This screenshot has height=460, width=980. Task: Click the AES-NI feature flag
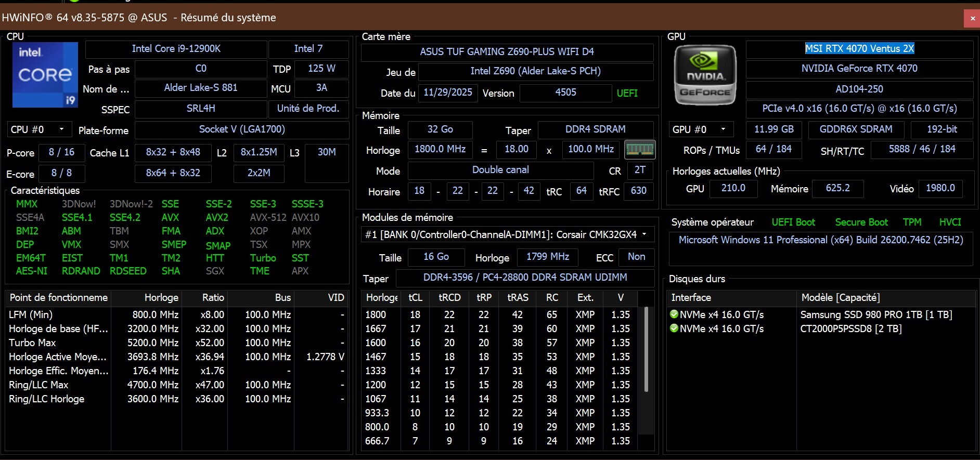click(x=32, y=271)
